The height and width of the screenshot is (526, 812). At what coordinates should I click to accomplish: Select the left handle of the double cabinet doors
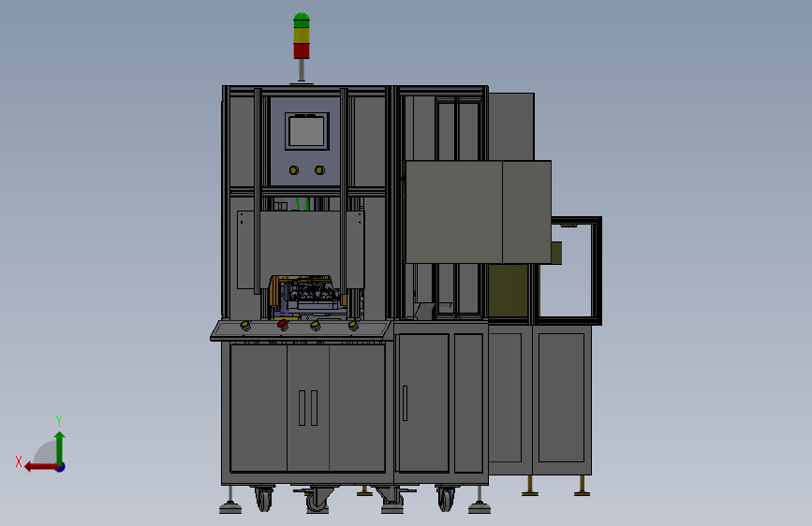tap(302, 408)
